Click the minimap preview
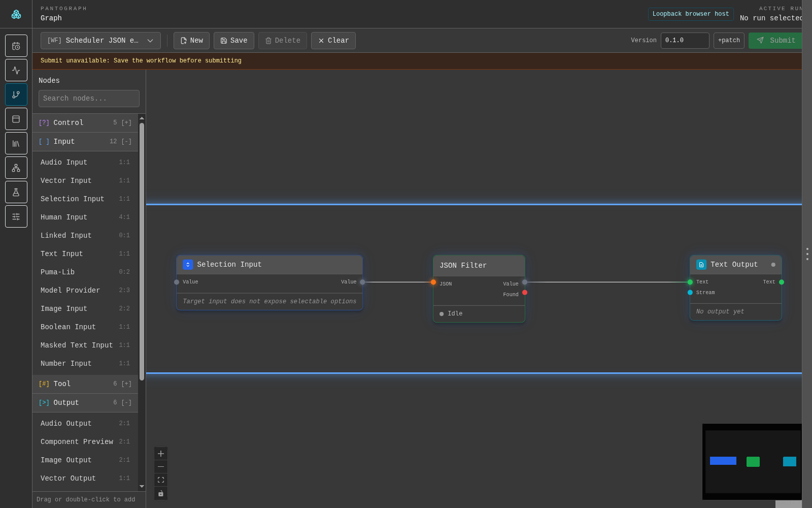812x508 pixels. click(x=752, y=462)
